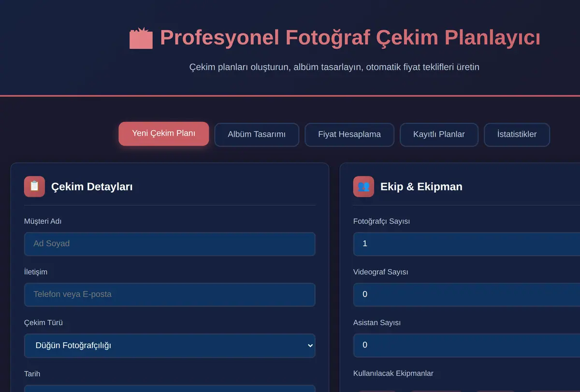Open the Yeni Çekim Planı tab
This screenshot has height=392, width=580.
click(x=164, y=133)
